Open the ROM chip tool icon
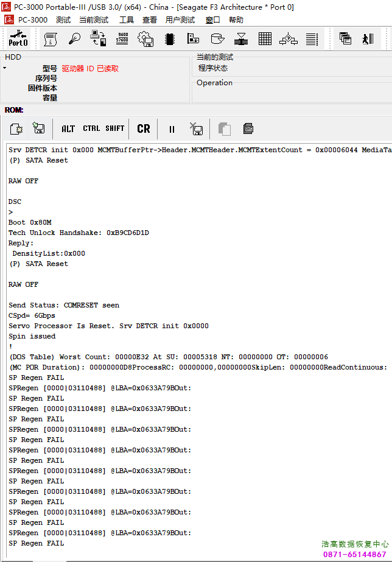 point(170,39)
